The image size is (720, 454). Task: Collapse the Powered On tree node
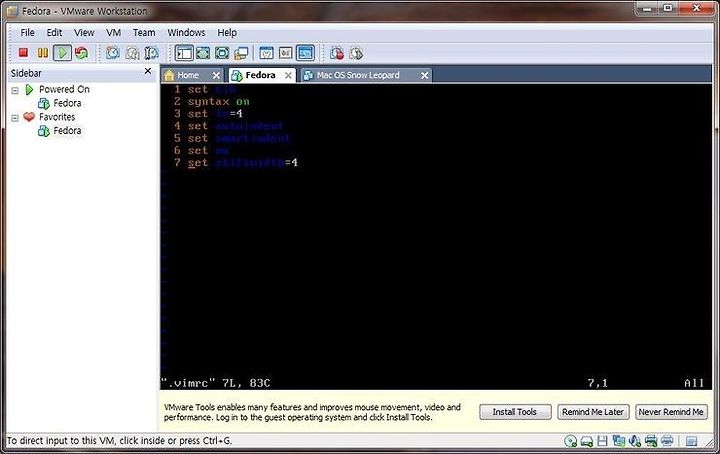15,90
